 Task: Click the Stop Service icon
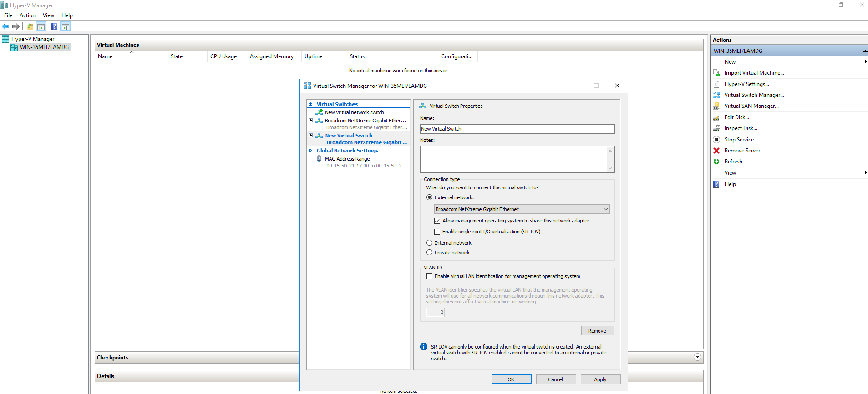click(716, 140)
